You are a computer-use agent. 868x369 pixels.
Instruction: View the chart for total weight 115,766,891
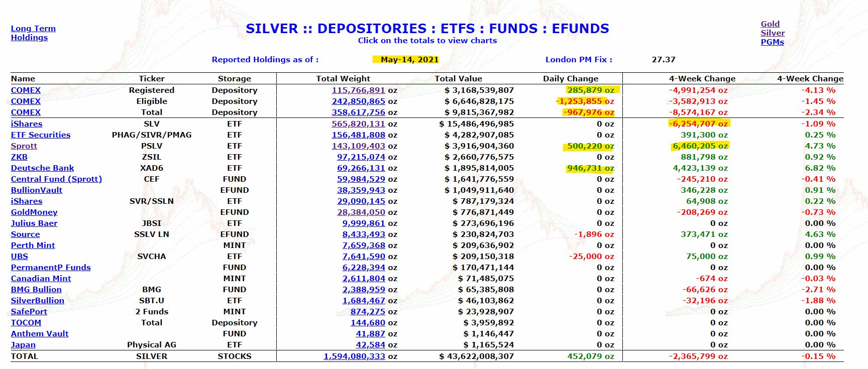[358, 90]
